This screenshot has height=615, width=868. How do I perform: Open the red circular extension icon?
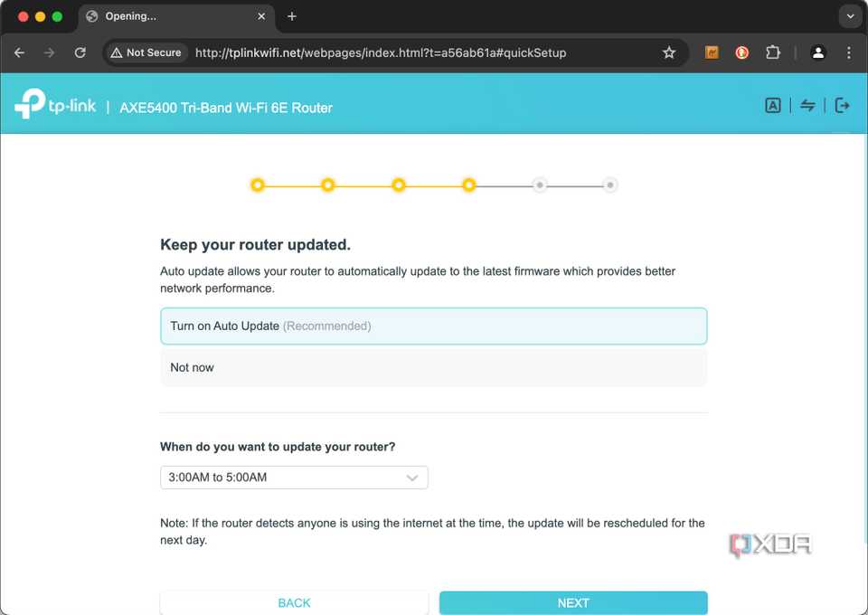(741, 52)
